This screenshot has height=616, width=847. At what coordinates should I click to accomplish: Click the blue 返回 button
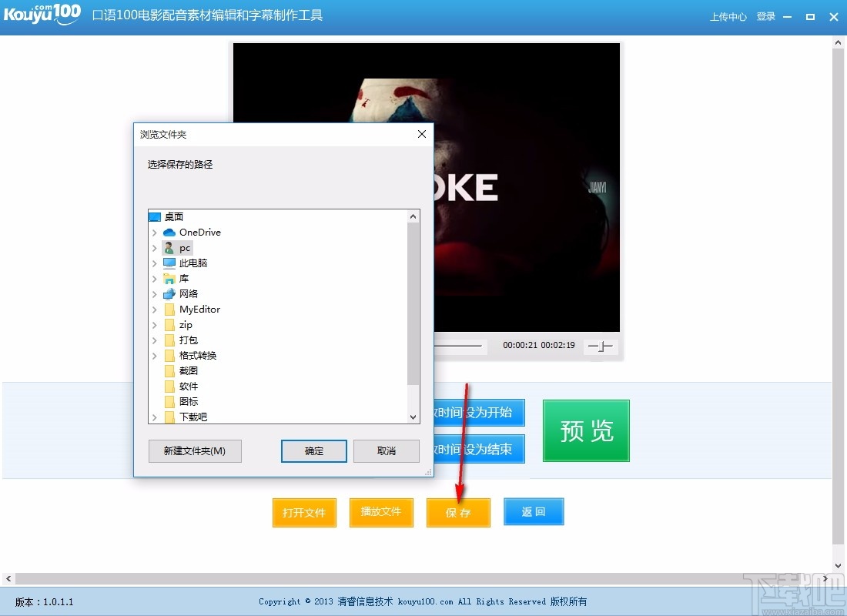tap(534, 512)
